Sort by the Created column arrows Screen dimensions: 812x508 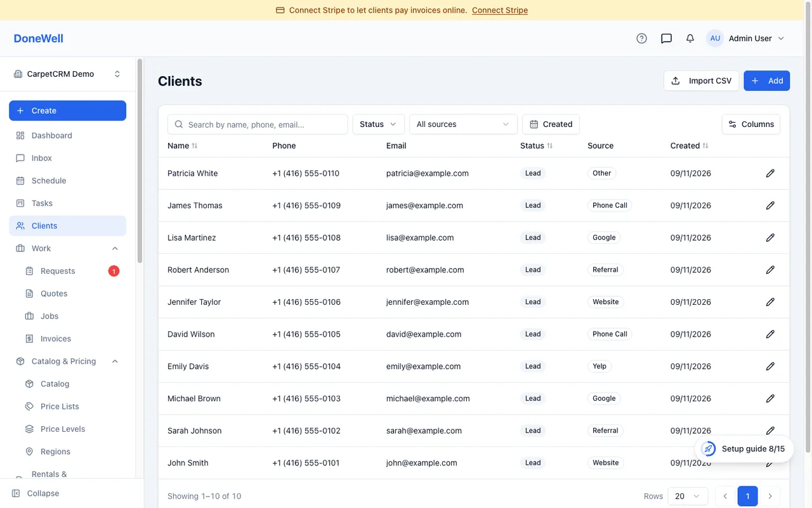click(705, 146)
